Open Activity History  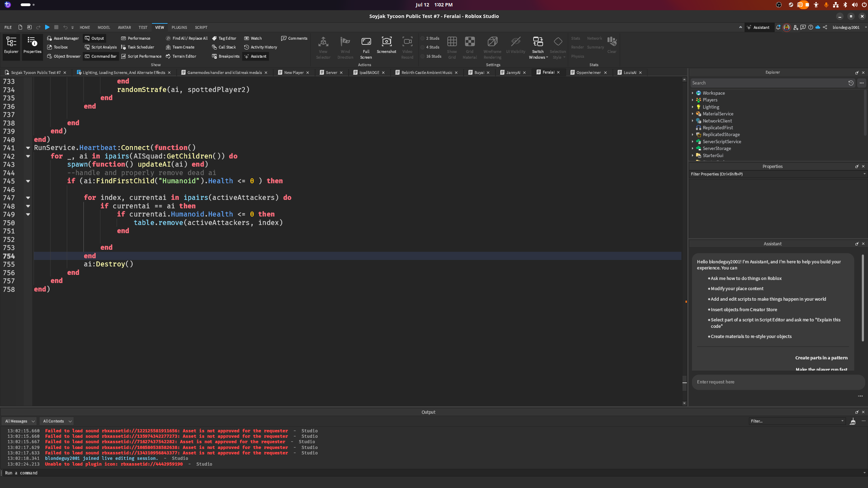coord(261,47)
